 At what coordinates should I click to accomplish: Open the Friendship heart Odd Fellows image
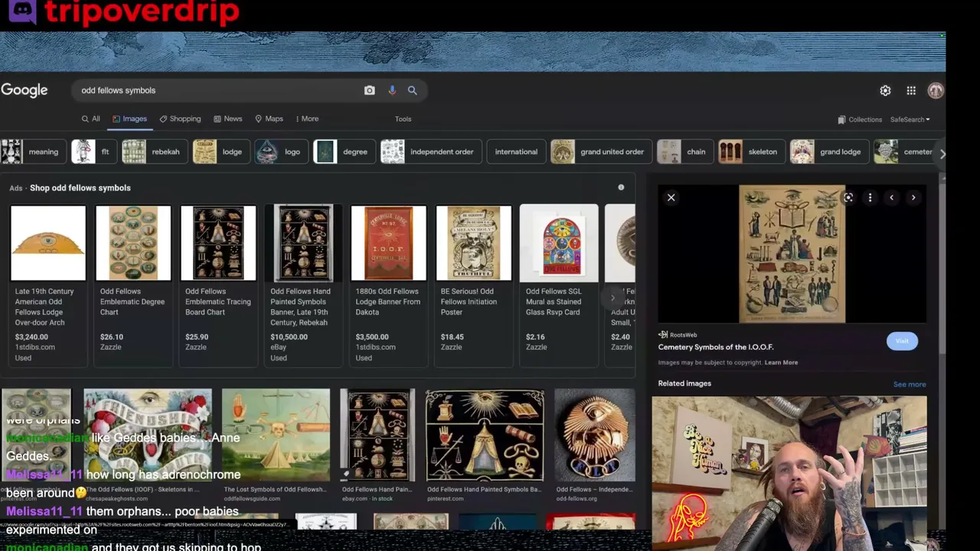point(148,434)
